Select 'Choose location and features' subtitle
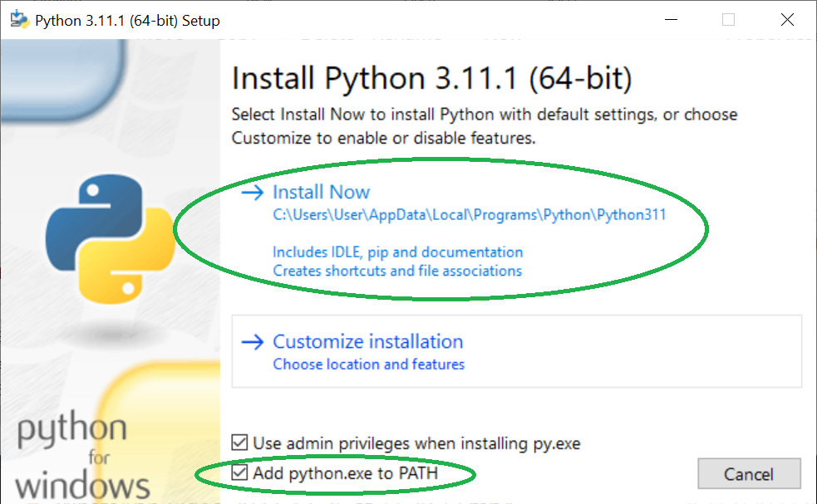The image size is (817, 504). pyautogui.click(x=368, y=365)
